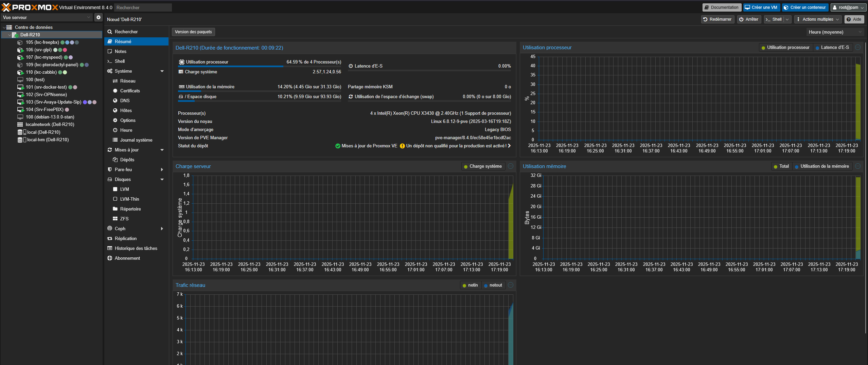Click the Notes icon in node menu
The image size is (868, 365).
click(x=110, y=51)
